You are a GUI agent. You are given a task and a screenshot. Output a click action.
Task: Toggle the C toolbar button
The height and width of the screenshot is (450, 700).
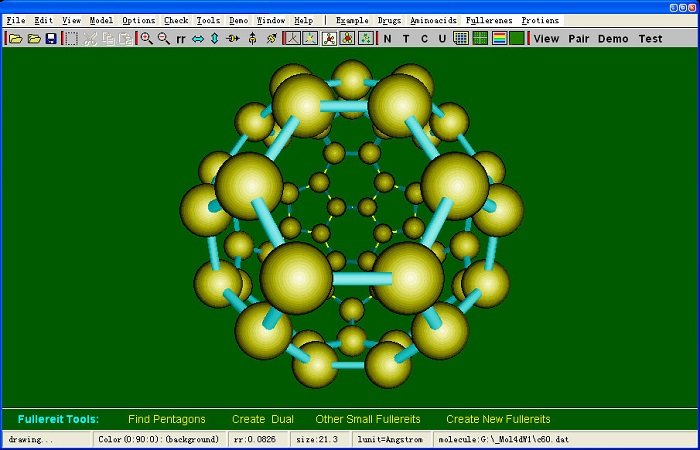424,39
